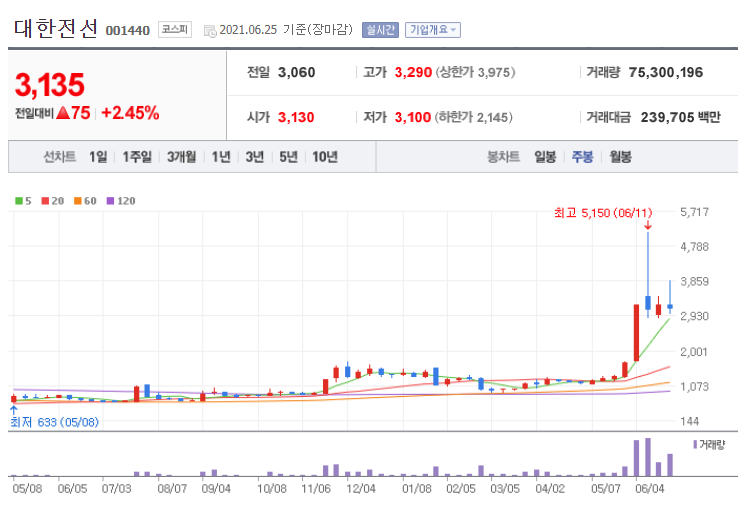
Task: Click the orange 60-period moving average swatch
Action: tap(78, 201)
